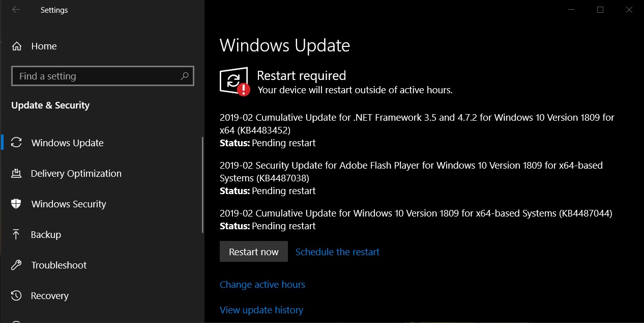Image resolution: width=644 pixels, height=323 pixels.
Task: Minimize the Settings window
Action: (570, 10)
